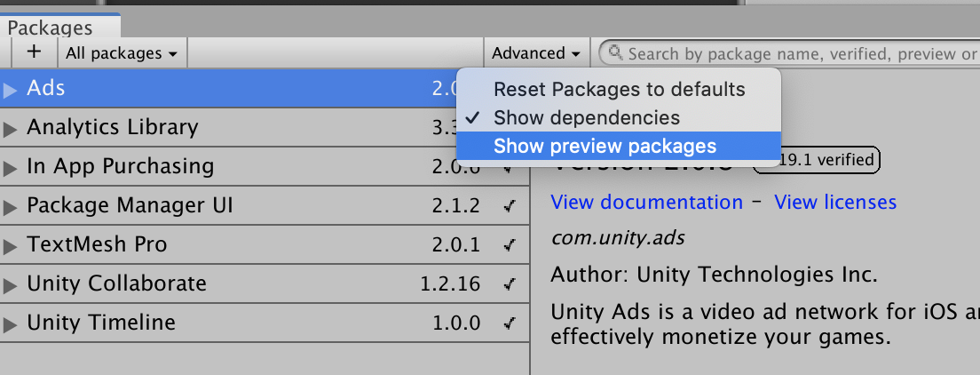Click the plus icon to add package
Screen dimensions: 980x375
point(34,52)
